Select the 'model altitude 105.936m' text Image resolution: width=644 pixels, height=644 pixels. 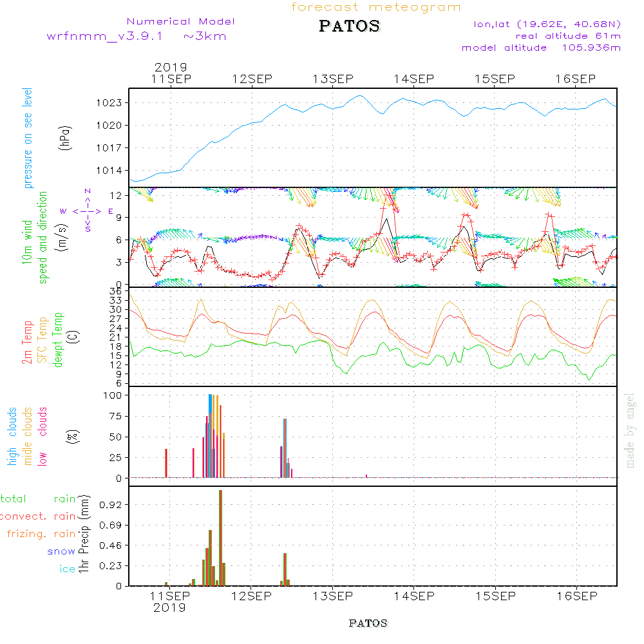click(x=541, y=48)
